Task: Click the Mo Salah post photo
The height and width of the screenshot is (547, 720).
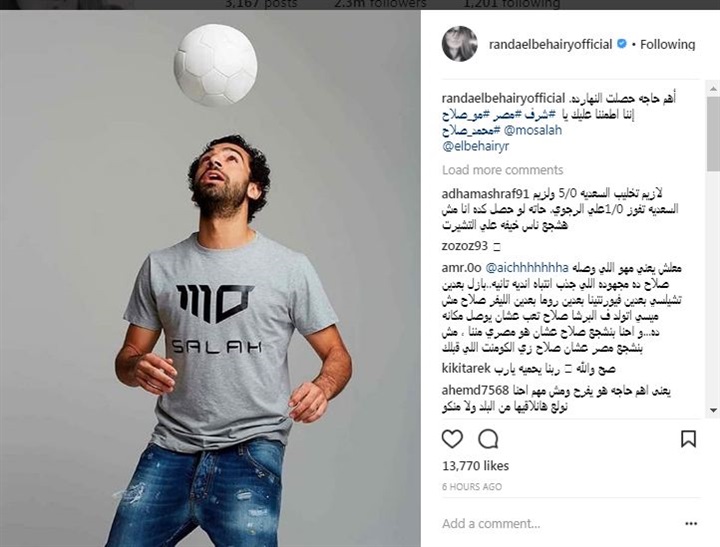Action: coord(210,278)
